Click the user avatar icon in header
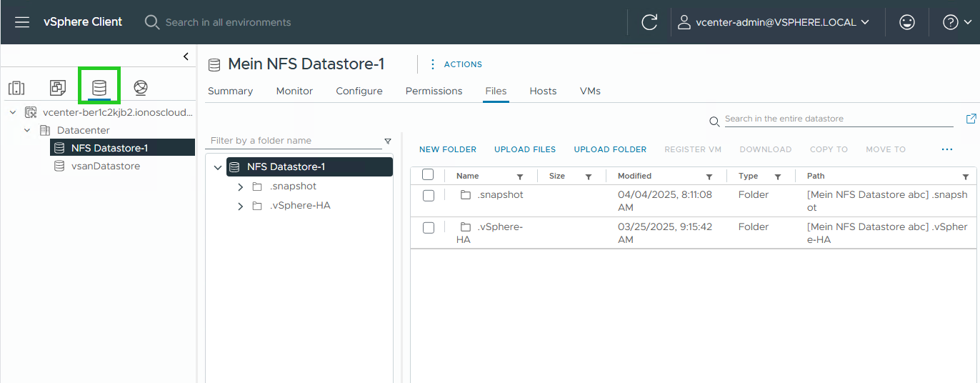The height and width of the screenshot is (383, 980). pos(684,22)
